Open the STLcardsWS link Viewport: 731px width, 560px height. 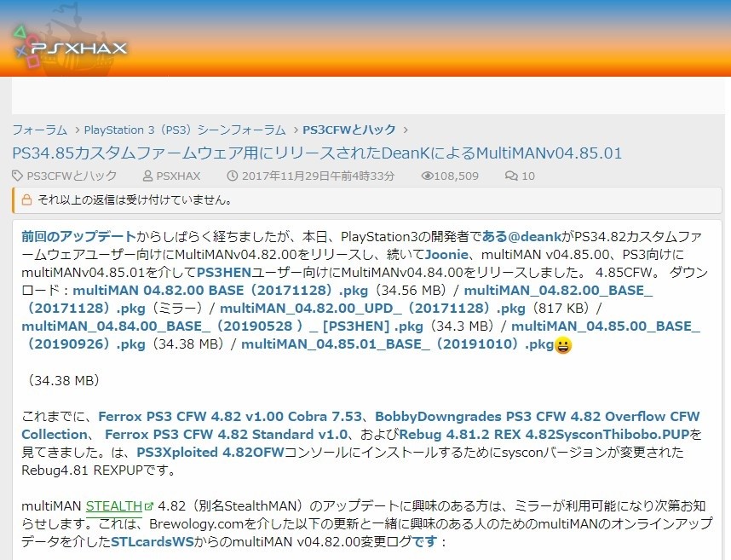[152, 542]
